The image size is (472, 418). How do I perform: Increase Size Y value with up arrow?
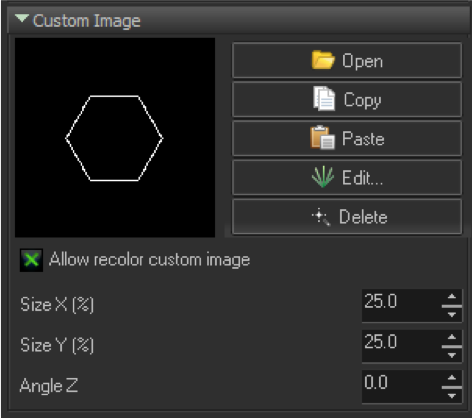pos(452,337)
